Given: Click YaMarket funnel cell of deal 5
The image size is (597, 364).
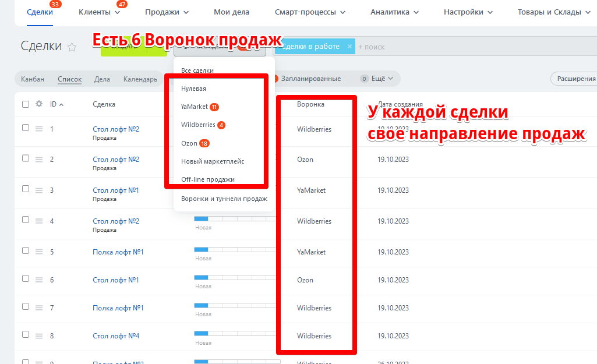Looking at the screenshot, I should [311, 252].
